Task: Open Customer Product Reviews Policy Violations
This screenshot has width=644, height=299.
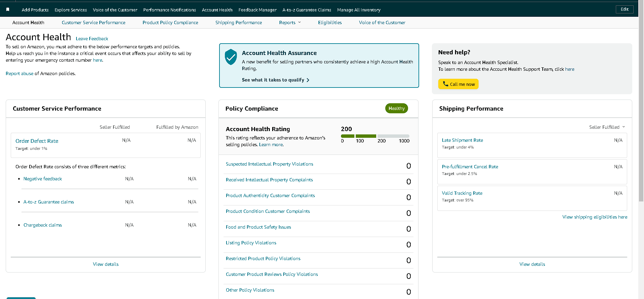Action: (272, 274)
